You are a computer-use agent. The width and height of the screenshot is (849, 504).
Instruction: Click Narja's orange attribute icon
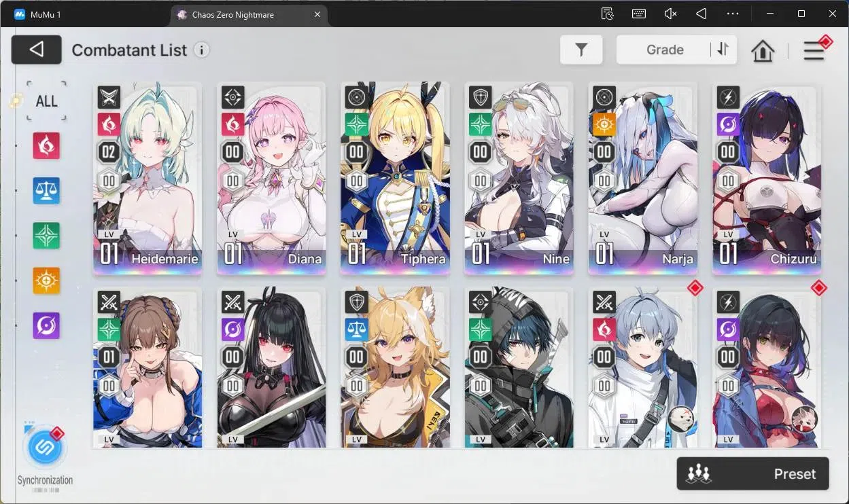(x=604, y=125)
